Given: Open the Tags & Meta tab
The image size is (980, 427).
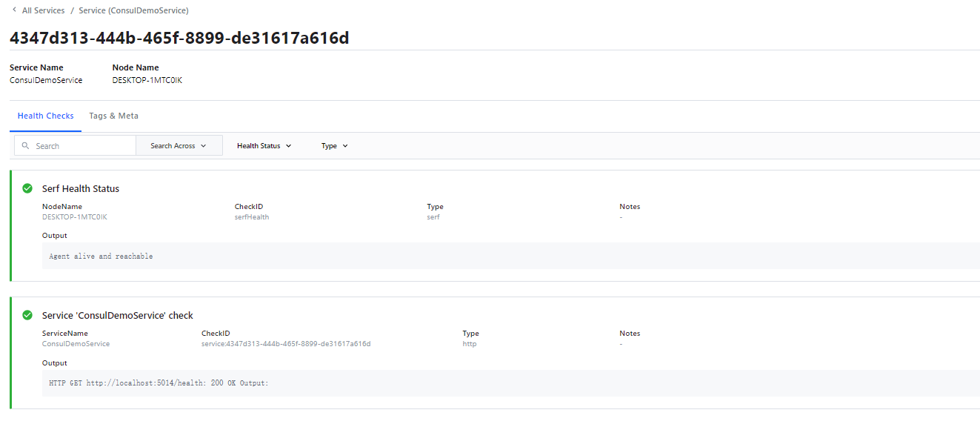Looking at the screenshot, I should (113, 116).
